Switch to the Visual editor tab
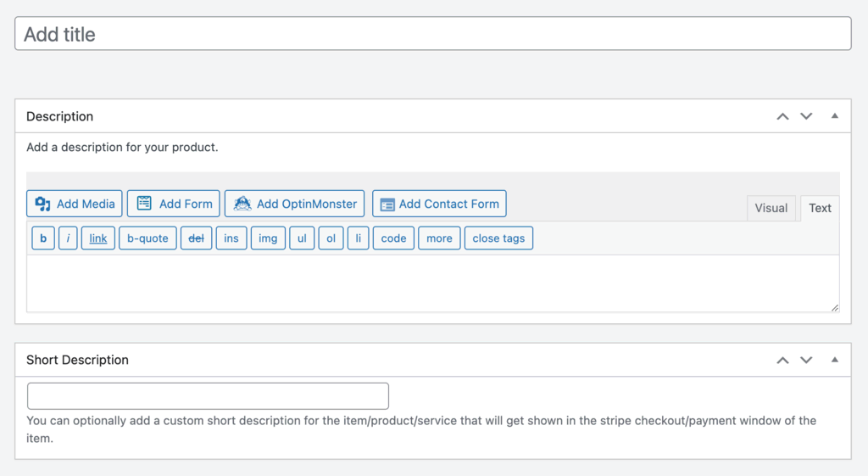This screenshot has height=476, width=868. (x=771, y=208)
